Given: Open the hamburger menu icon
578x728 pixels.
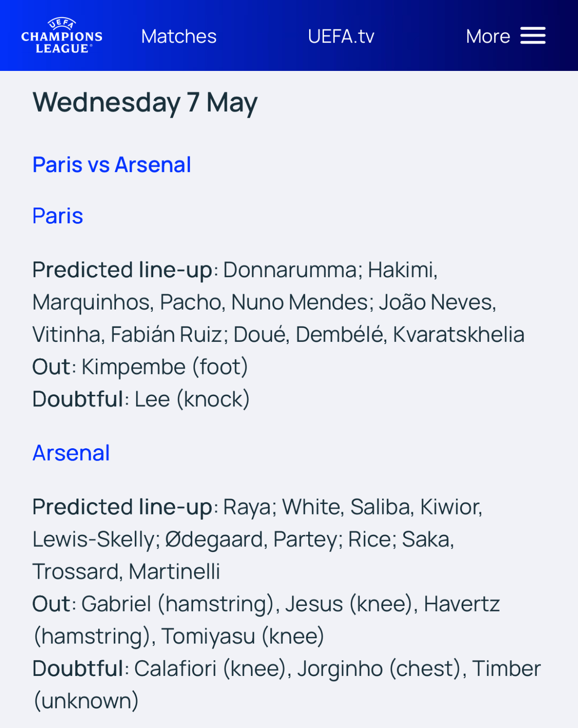Looking at the screenshot, I should [x=533, y=36].
